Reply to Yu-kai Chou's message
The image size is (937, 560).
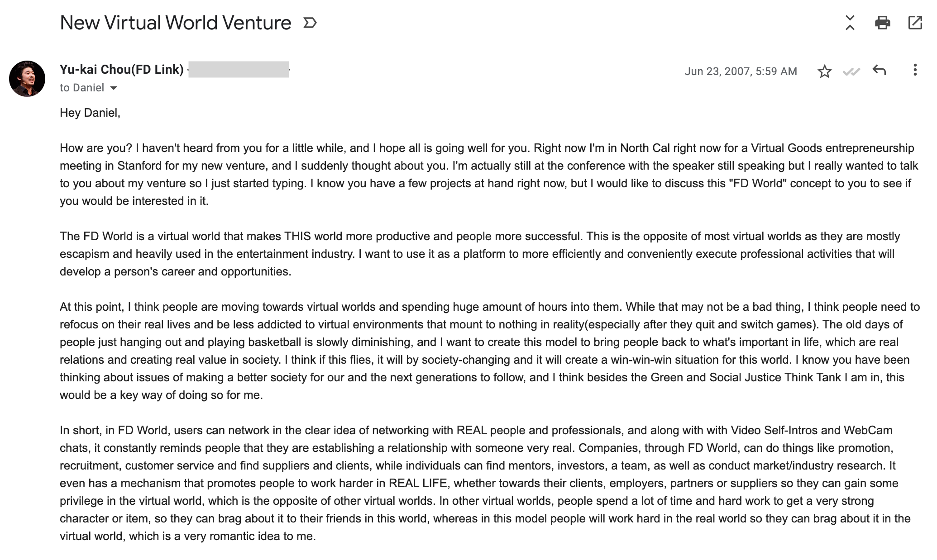tap(879, 71)
